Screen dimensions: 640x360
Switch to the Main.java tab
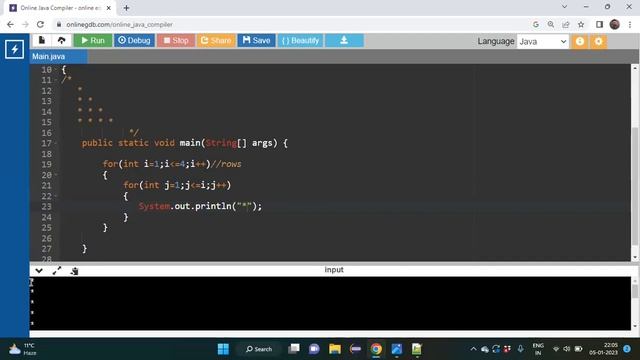(x=58, y=56)
